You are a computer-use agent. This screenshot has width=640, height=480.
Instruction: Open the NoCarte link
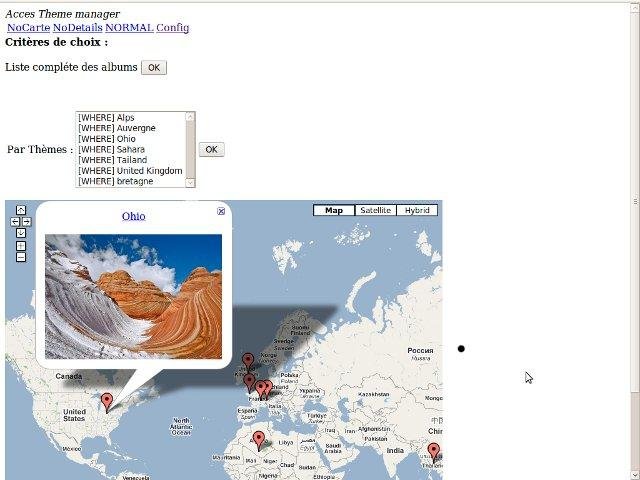pos(29,28)
